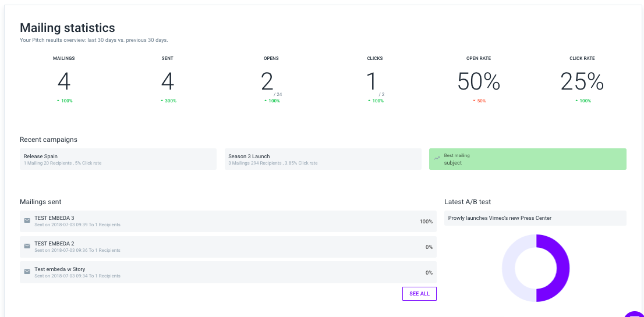Click envelope icon for Test embeda w Story

(x=27, y=272)
